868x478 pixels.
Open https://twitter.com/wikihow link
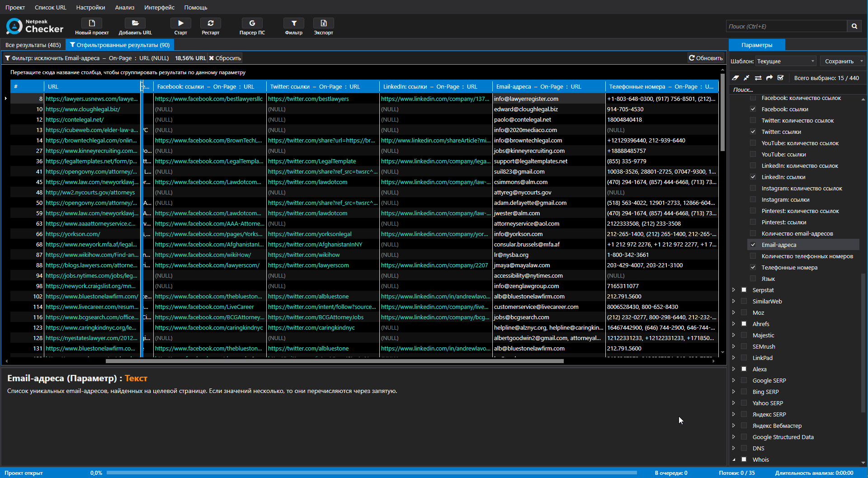pyautogui.click(x=304, y=255)
